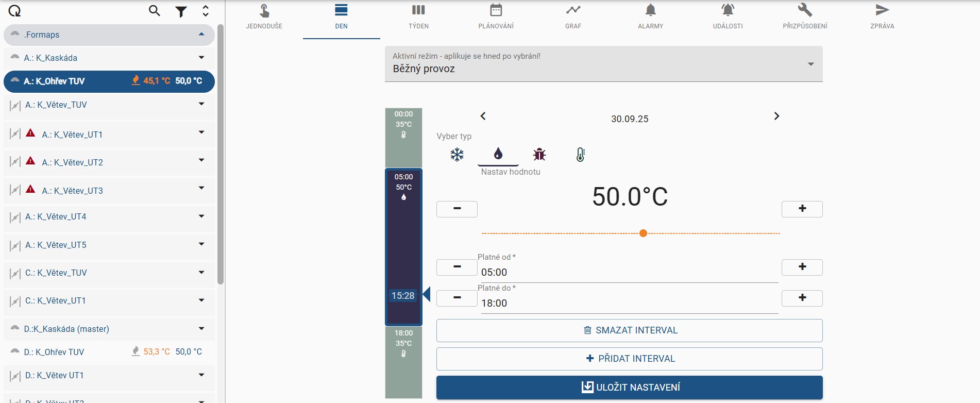Viewport: 980px width, 403px height.
Task: Click Smazat interval button
Action: click(629, 330)
